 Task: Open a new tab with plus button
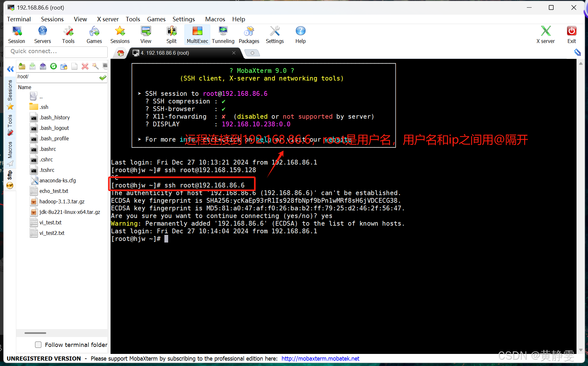click(x=252, y=53)
